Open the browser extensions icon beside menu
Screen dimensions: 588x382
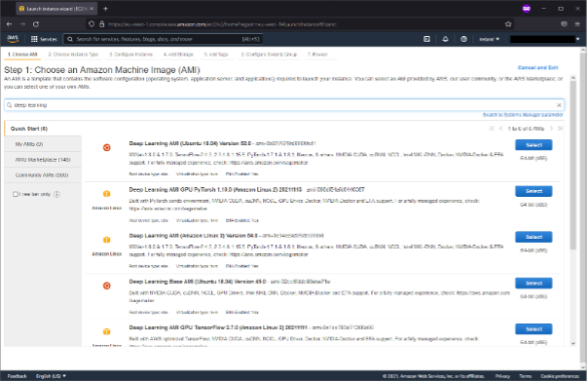point(564,24)
